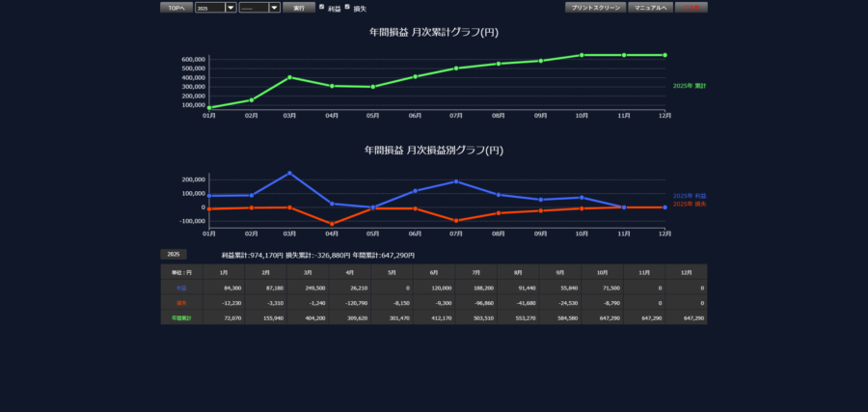Click the TOPへ button
The height and width of the screenshot is (412, 868).
pyautogui.click(x=176, y=7)
